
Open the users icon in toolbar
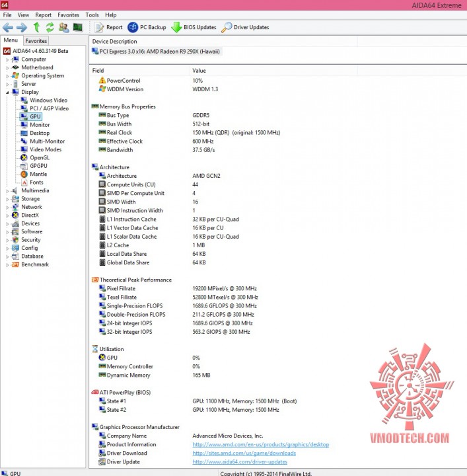click(63, 27)
